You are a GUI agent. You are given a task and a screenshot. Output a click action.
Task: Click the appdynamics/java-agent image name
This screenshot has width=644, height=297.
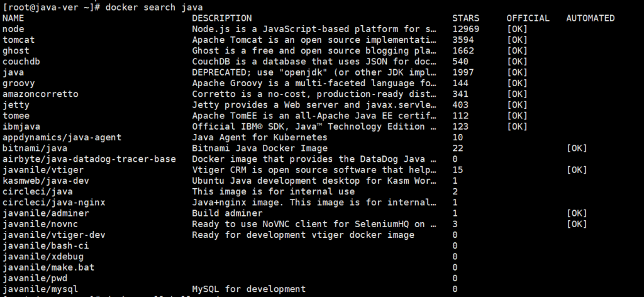pyautogui.click(x=62, y=137)
